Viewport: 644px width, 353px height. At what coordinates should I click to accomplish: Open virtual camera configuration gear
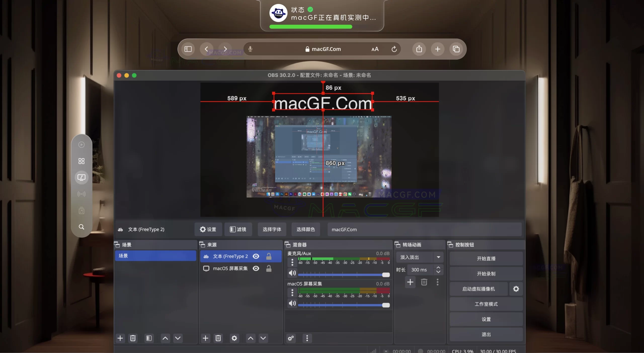pos(516,289)
